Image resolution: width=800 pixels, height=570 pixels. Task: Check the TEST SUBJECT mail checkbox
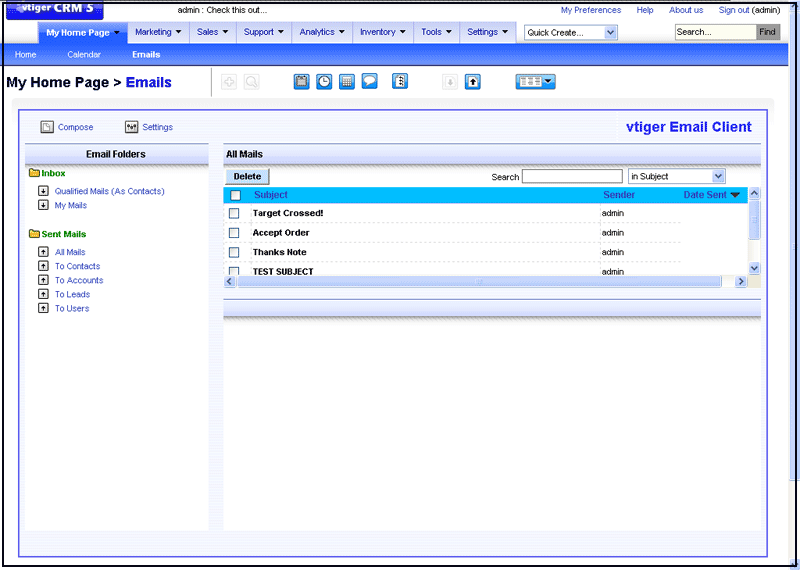[x=234, y=271]
